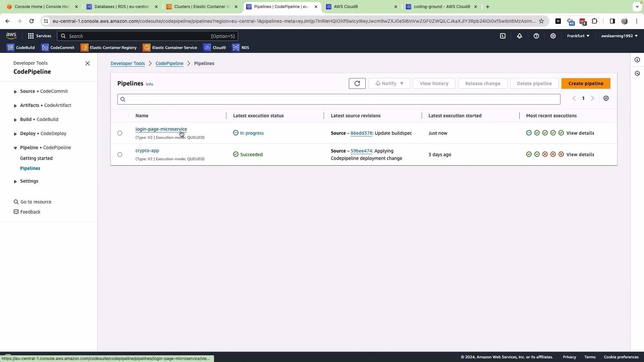Open the notifications bell icon

click(520, 36)
